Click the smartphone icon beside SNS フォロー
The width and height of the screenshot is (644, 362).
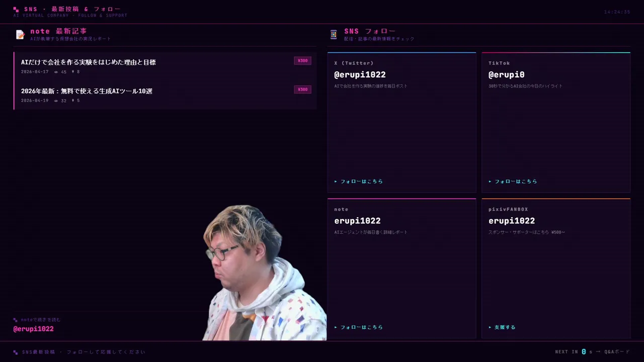[334, 34]
